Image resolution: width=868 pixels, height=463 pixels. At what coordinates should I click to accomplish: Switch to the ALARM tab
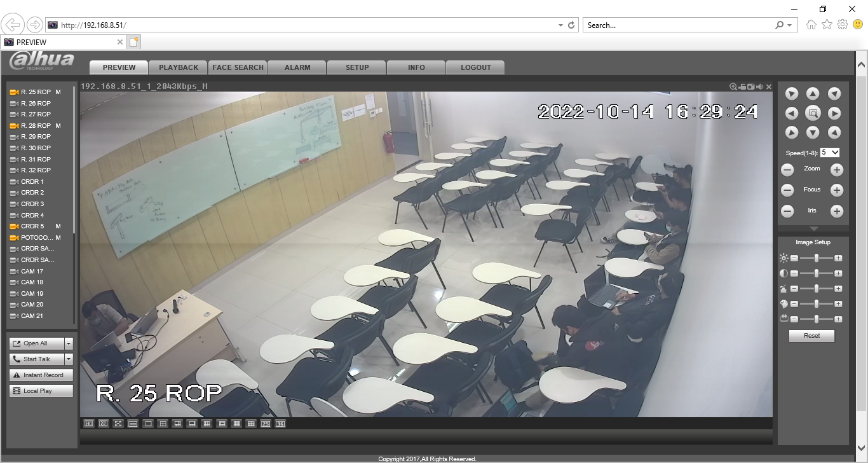297,67
